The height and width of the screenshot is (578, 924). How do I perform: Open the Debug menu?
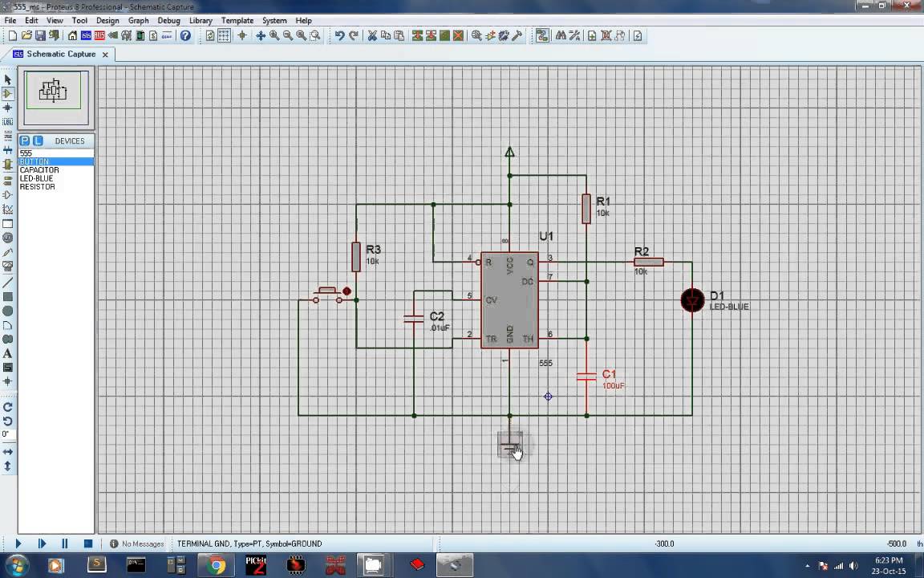click(168, 20)
